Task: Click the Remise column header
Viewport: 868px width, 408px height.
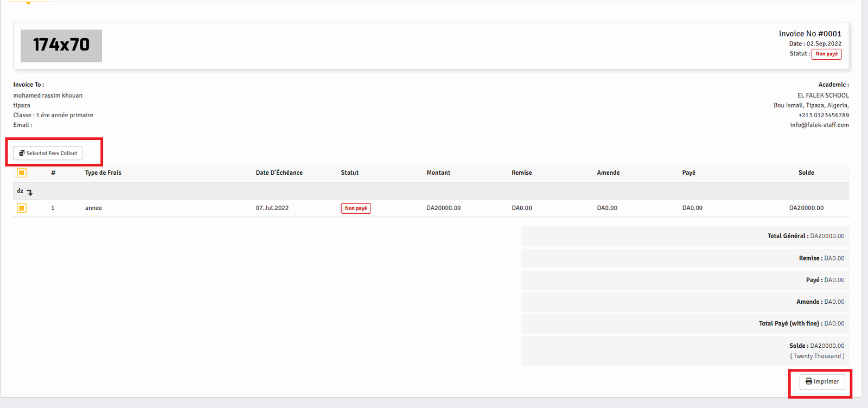Action: (521, 173)
